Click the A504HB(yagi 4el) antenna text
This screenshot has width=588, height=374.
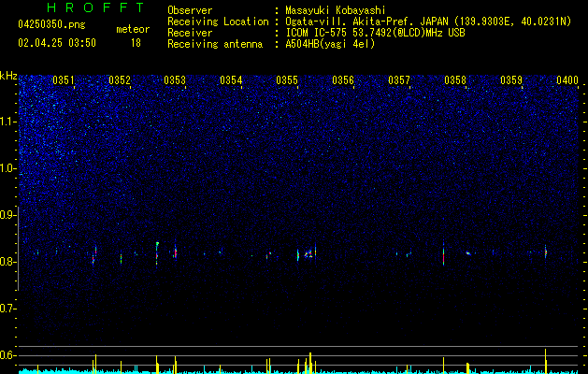[330, 44]
